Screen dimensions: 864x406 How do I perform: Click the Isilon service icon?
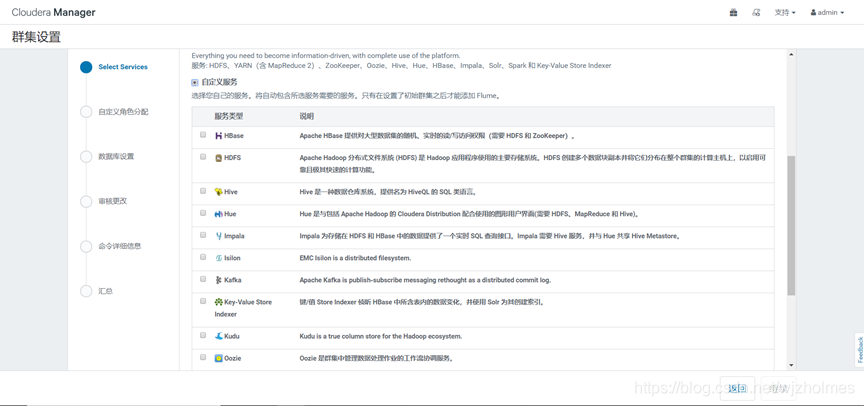point(218,258)
